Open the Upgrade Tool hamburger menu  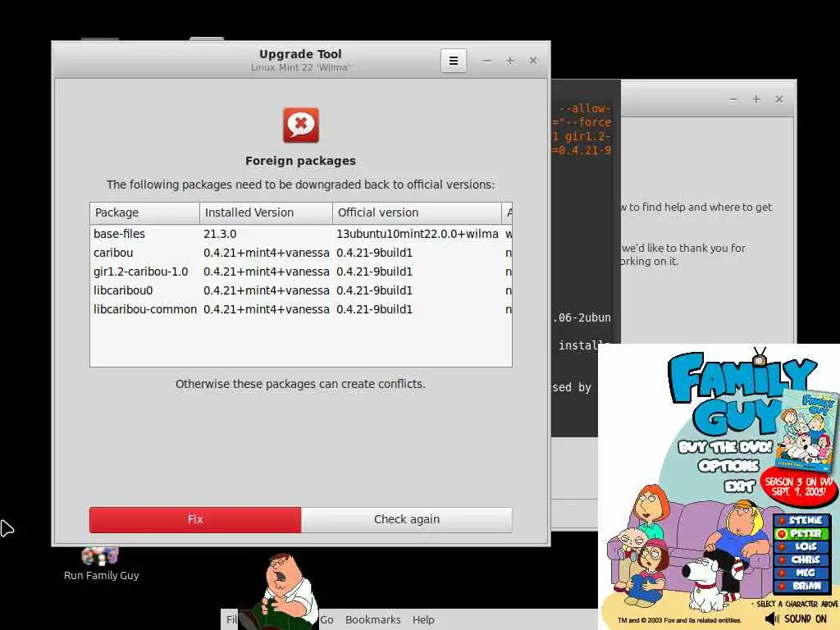(453, 61)
